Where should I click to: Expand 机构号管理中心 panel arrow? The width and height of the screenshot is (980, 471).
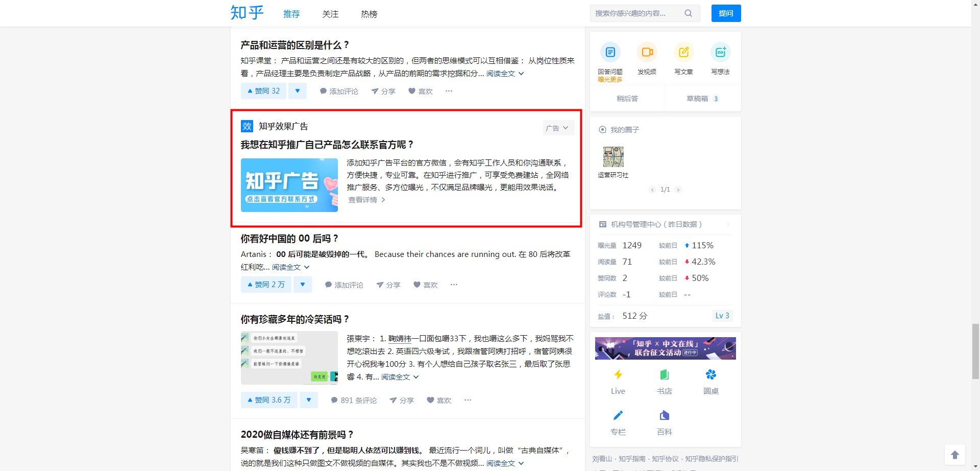[728, 224]
